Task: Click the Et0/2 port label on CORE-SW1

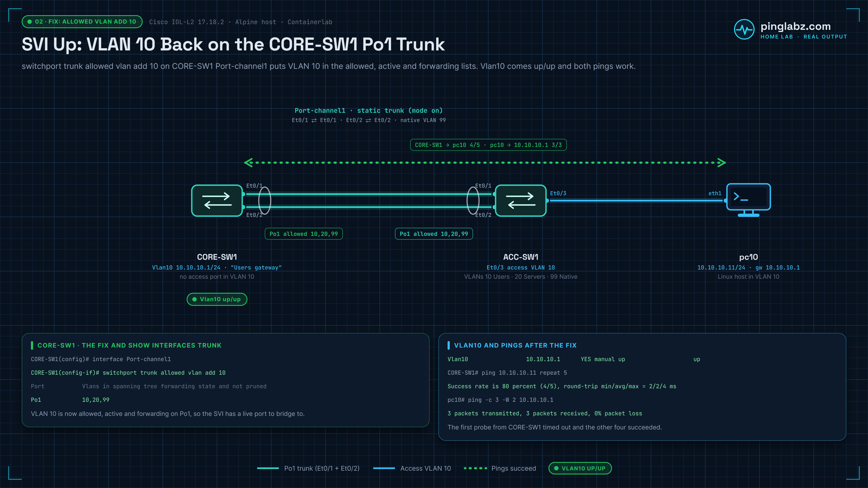Action: pyautogui.click(x=254, y=215)
